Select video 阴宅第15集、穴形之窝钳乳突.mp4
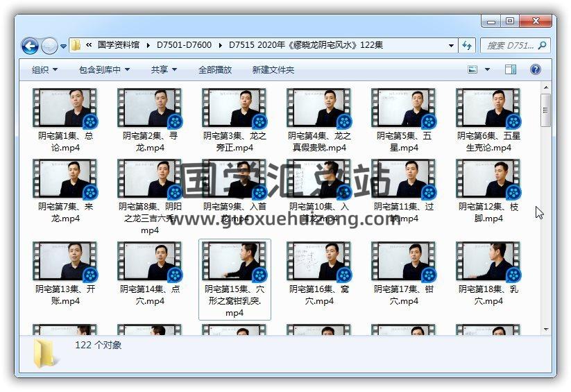 235,280
